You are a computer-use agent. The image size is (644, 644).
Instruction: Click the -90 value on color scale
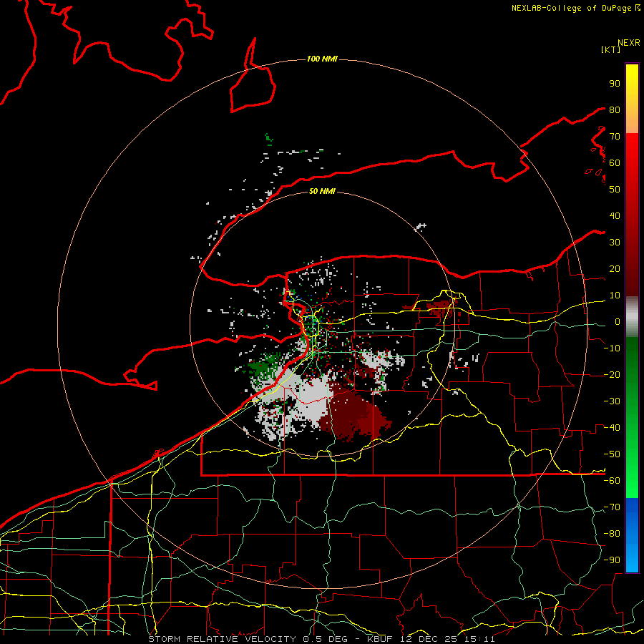point(612,560)
